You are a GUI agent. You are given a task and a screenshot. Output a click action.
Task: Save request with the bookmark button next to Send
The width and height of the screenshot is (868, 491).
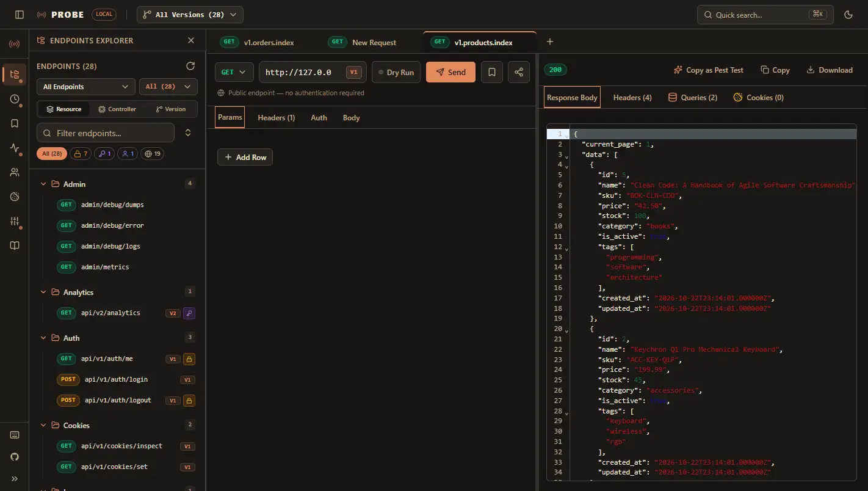[492, 72]
